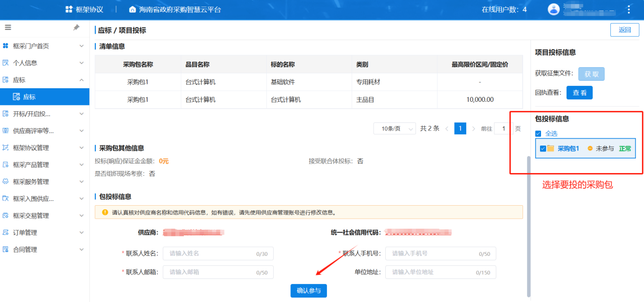Image resolution: width=644 pixels, height=302 pixels.
Task: Uncheck the 采购包1 package checkbox
Action: click(543, 148)
